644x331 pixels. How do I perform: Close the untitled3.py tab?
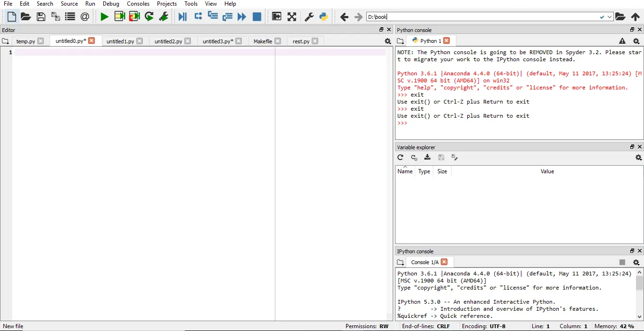[x=239, y=41]
